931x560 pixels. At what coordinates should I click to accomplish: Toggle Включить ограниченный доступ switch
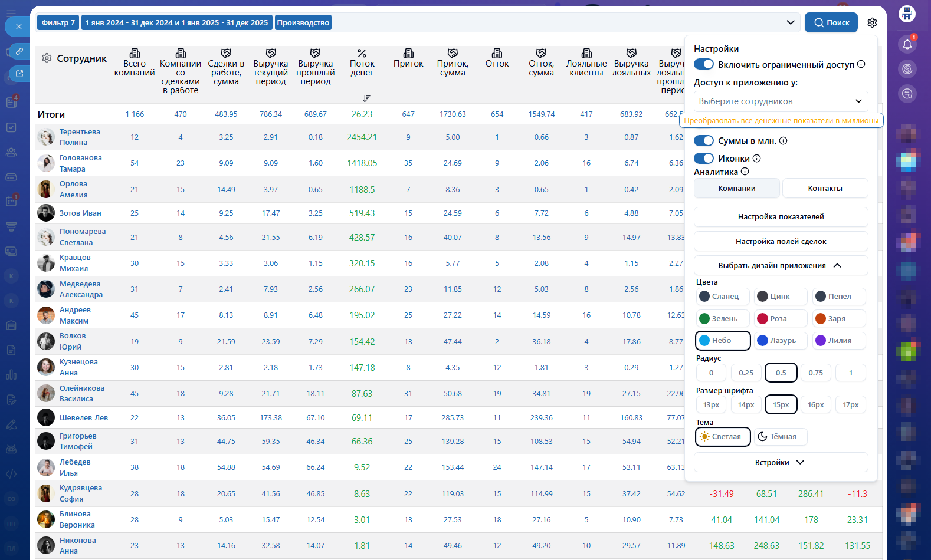(704, 64)
